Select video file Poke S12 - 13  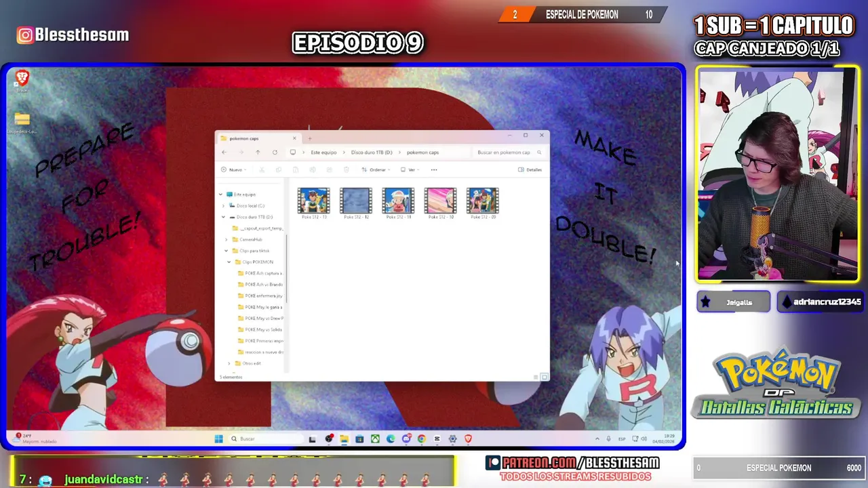tap(314, 203)
